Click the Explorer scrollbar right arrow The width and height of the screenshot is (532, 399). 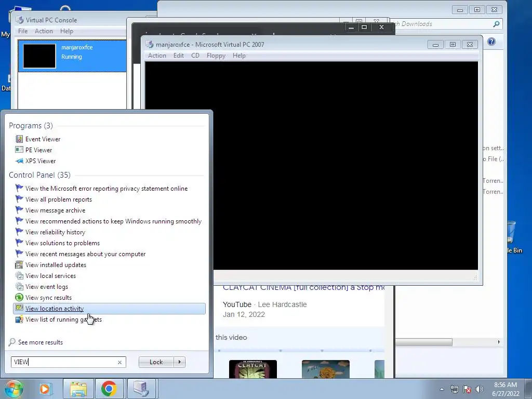(499, 342)
